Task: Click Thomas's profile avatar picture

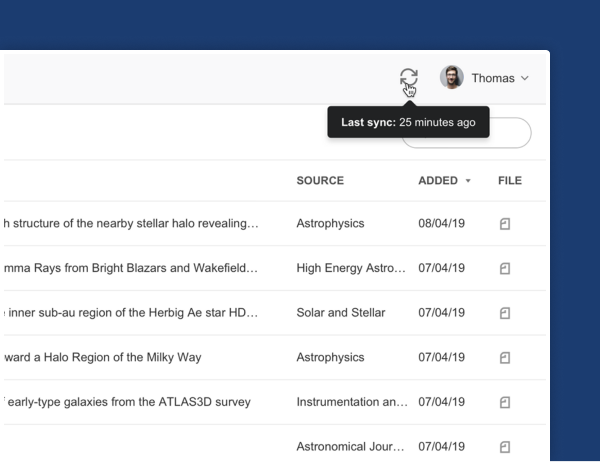Action: (x=451, y=78)
